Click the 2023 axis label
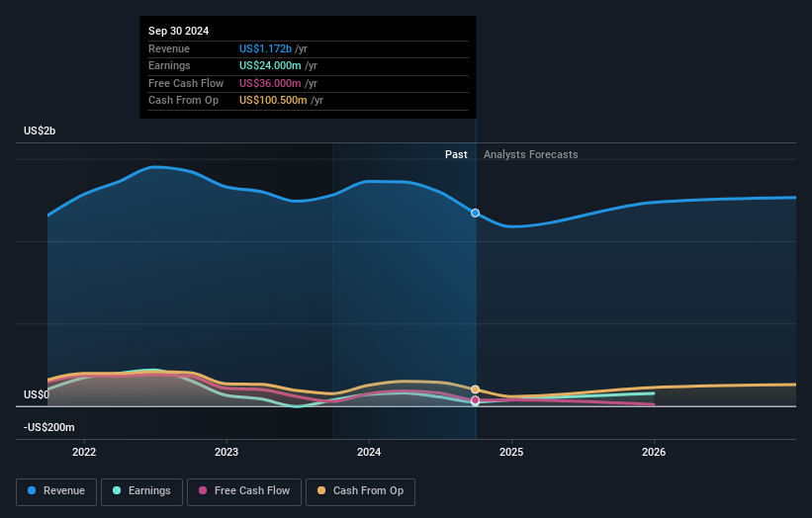 [226, 452]
